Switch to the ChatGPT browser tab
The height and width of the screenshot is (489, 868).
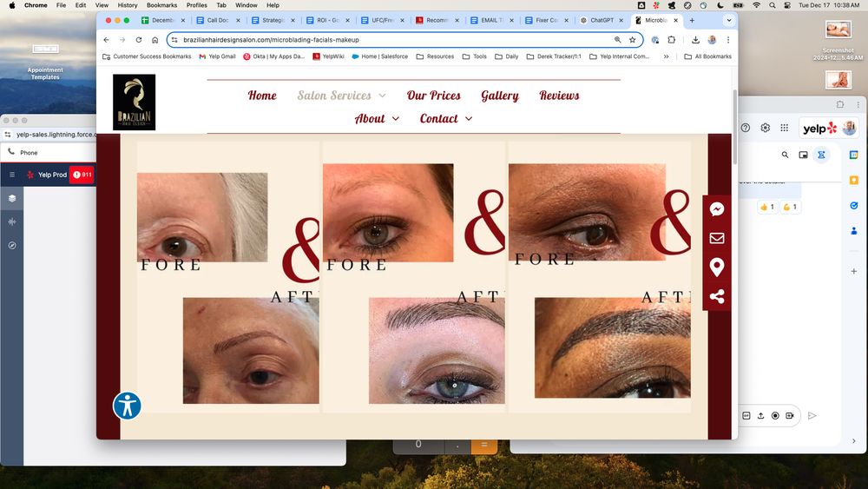click(601, 20)
